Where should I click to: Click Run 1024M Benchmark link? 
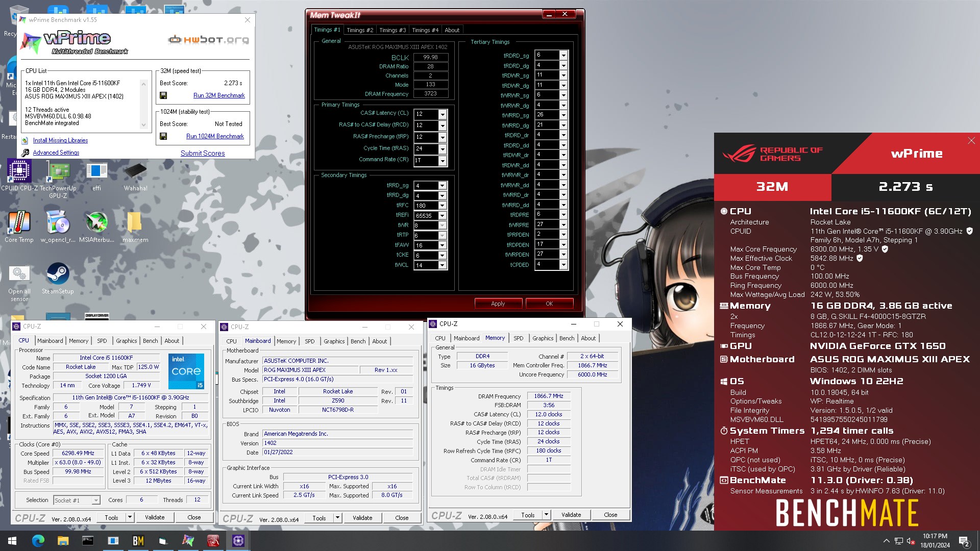click(x=215, y=136)
